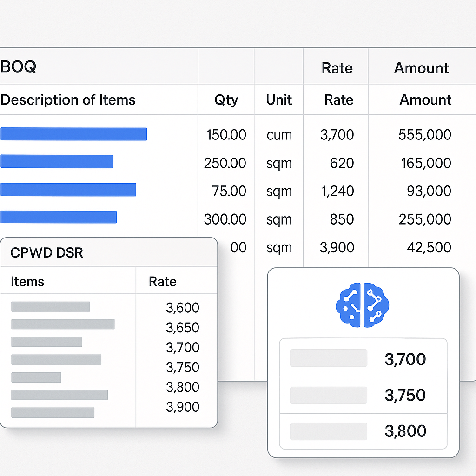Click the amount cell 93,000
The height and width of the screenshot is (476, 476).
pyautogui.click(x=429, y=191)
